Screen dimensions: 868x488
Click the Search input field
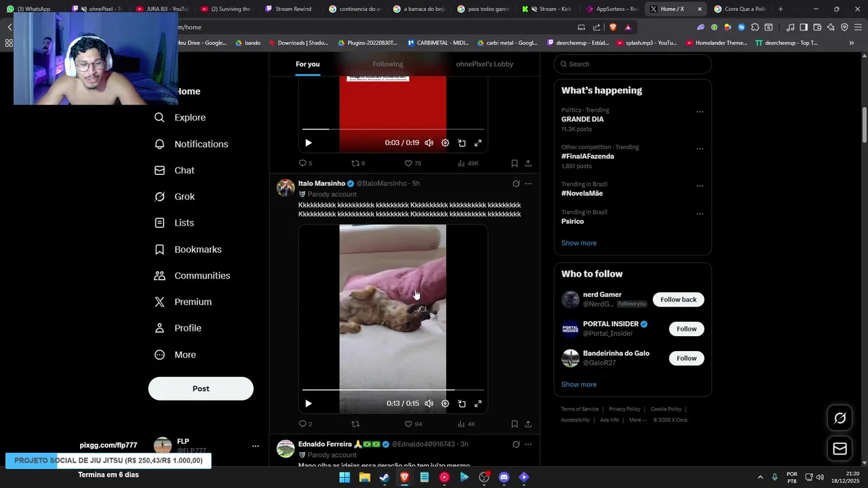[633, 64]
